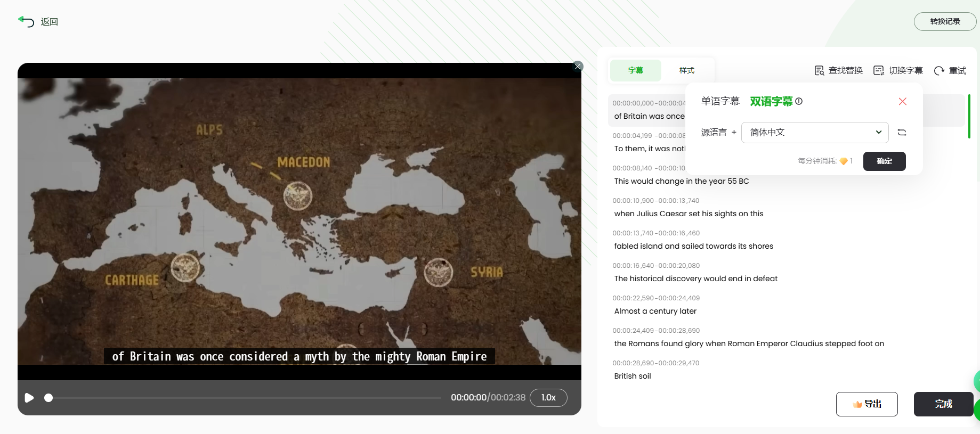This screenshot has width=980, height=434.
Task: Click the info icon beside 双语字幕
Action: coord(799,101)
